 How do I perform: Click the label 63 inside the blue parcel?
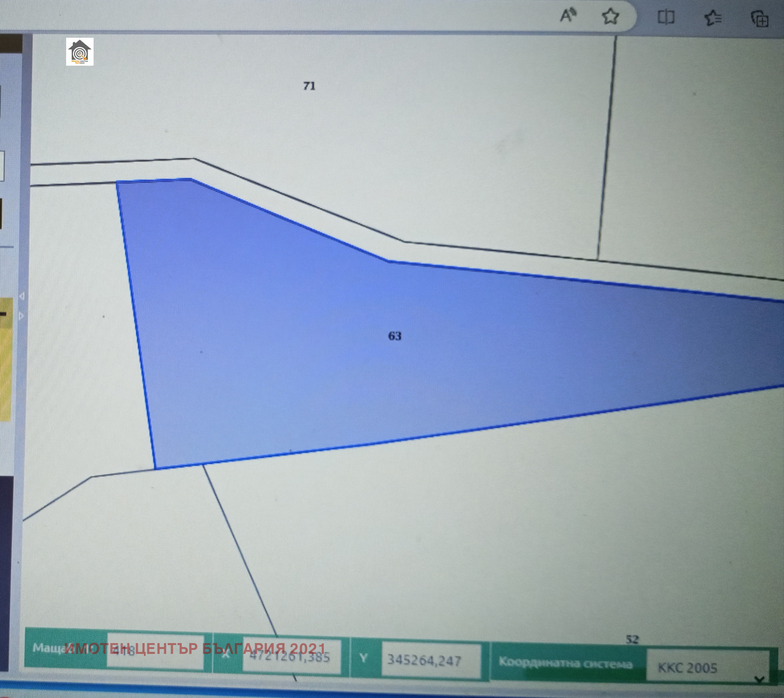coord(394,336)
